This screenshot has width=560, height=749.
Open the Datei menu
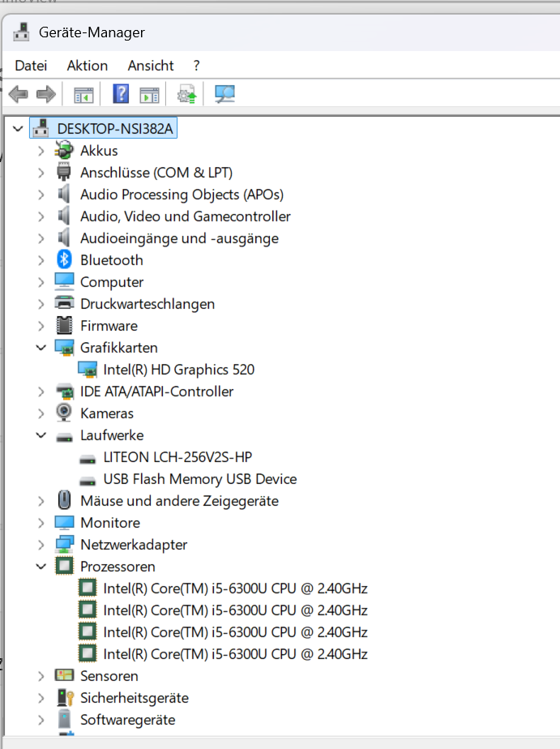click(31, 66)
